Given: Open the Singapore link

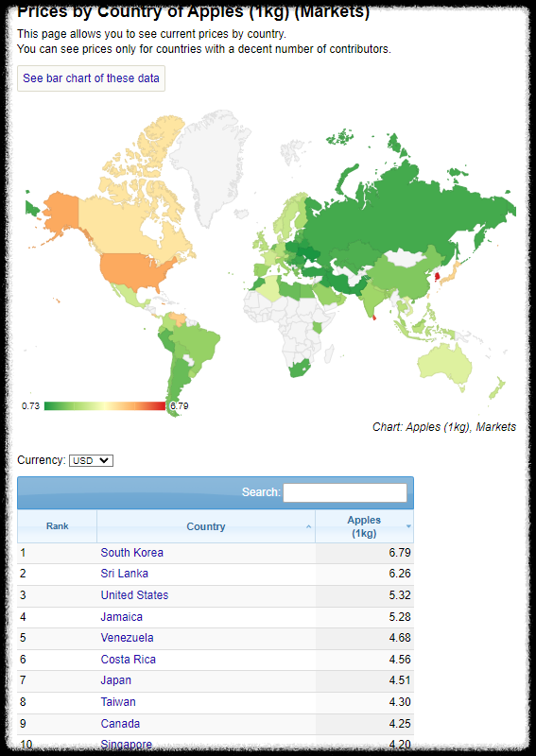Looking at the screenshot, I should pos(126,745).
